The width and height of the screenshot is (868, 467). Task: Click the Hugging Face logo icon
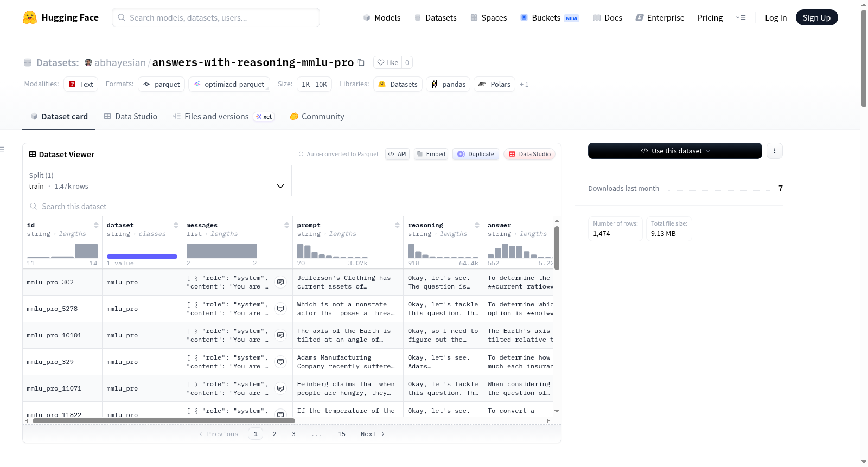pos(30,17)
